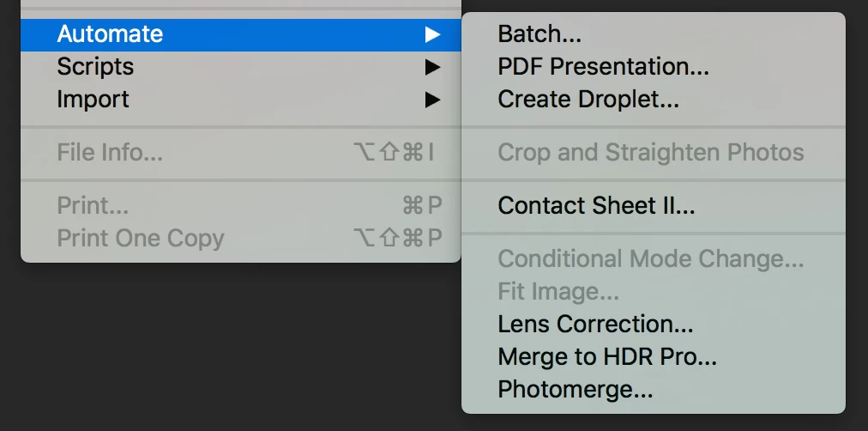Open the Batch... automation dialog
The image size is (868, 431).
[x=539, y=34]
